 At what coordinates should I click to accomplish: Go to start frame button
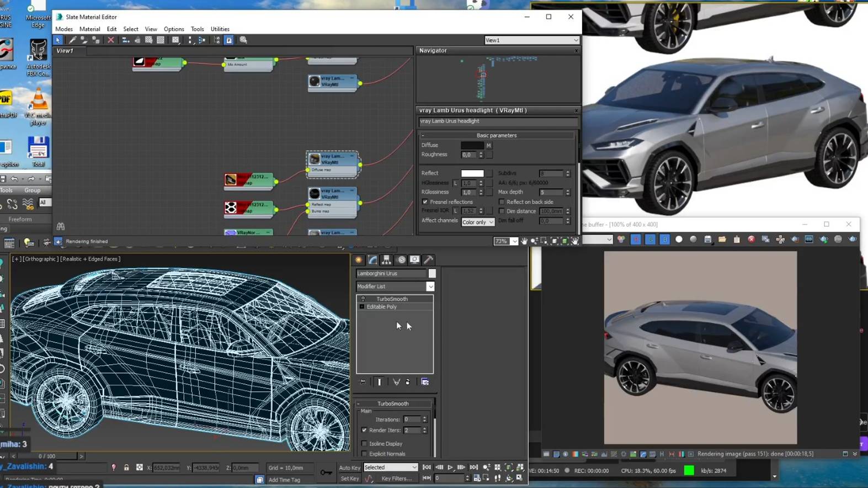pos(427,468)
